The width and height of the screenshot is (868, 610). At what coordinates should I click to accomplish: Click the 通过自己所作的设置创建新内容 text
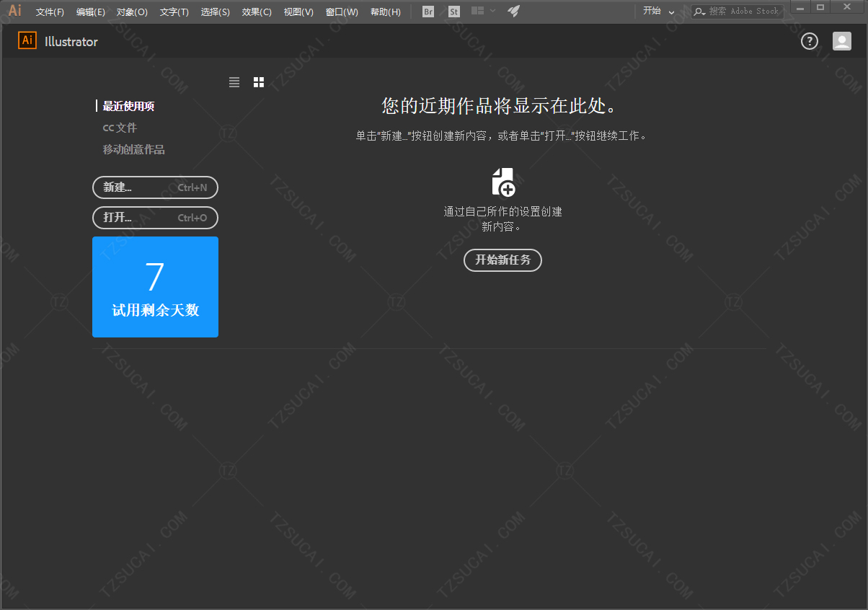(x=503, y=219)
